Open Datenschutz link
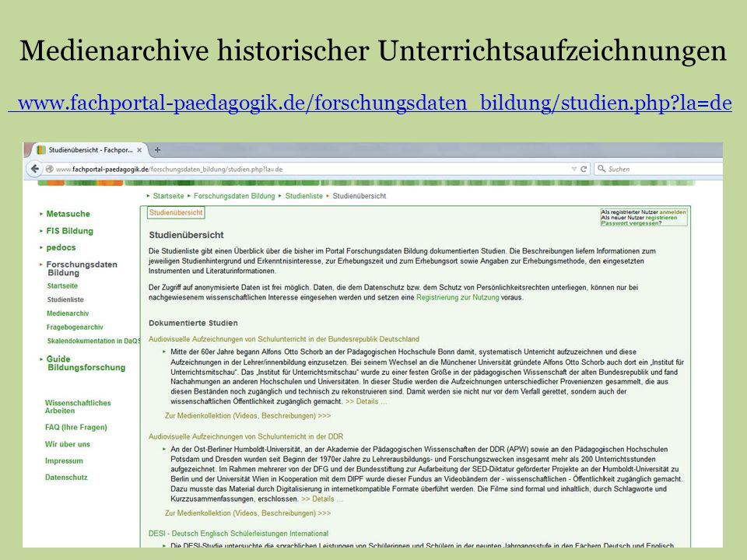This screenshot has width=747, height=560. [x=66, y=477]
